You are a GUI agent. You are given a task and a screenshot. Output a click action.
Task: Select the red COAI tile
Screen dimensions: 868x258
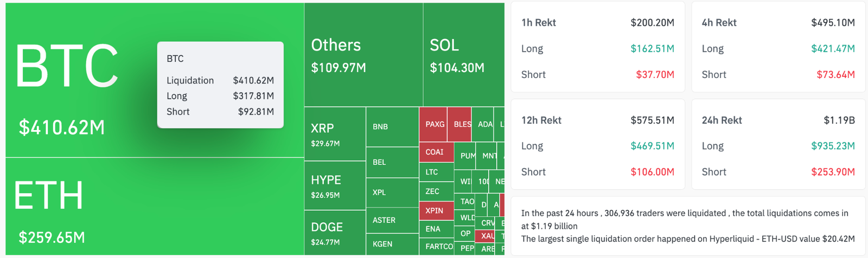tap(436, 152)
